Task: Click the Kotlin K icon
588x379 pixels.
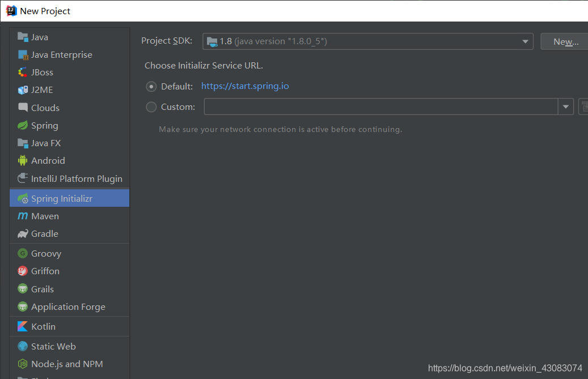Action: tap(23, 326)
